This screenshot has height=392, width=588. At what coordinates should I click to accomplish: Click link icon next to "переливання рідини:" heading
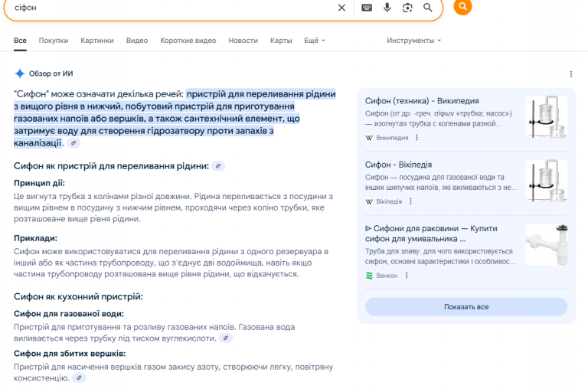pyautogui.click(x=218, y=166)
